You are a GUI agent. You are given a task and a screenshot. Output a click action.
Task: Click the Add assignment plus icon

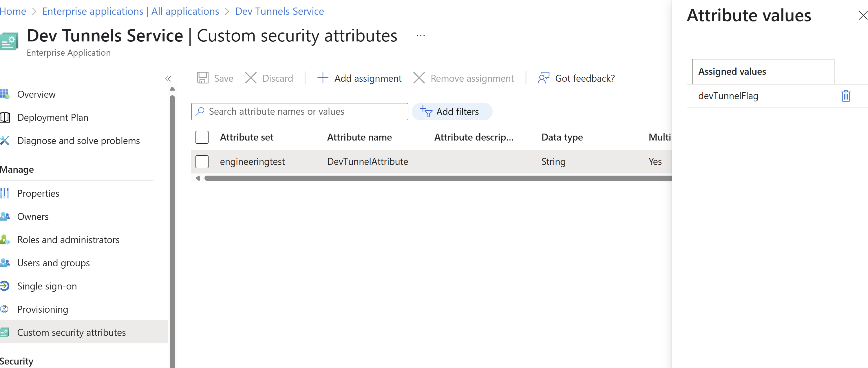click(x=322, y=78)
